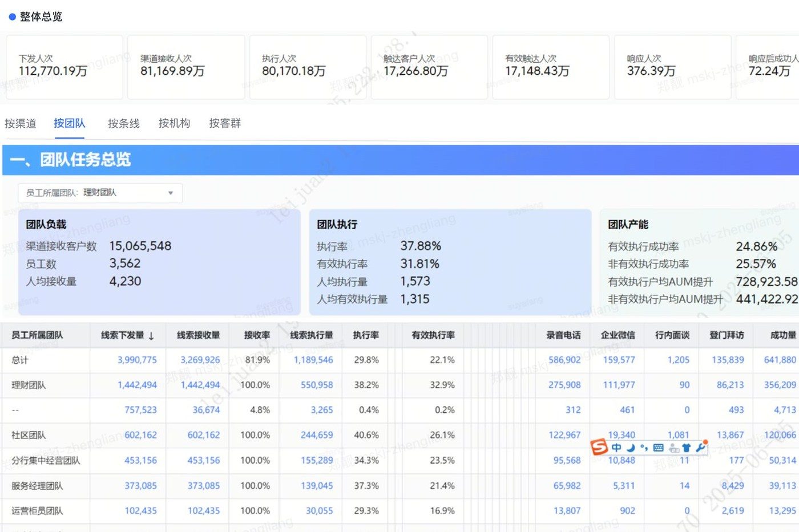Switch to the 按客群 tab
The image size is (799, 532).
tap(225, 123)
